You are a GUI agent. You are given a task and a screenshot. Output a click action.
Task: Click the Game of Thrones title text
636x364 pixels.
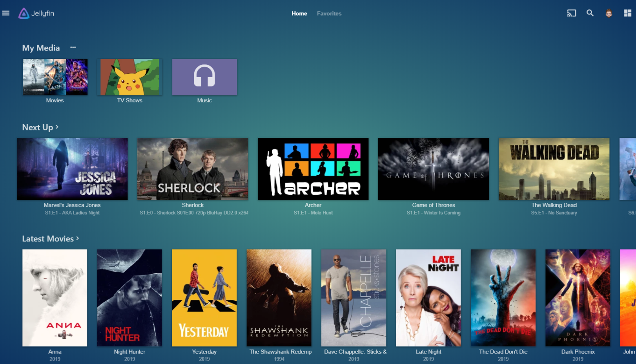tap(434, 205)
